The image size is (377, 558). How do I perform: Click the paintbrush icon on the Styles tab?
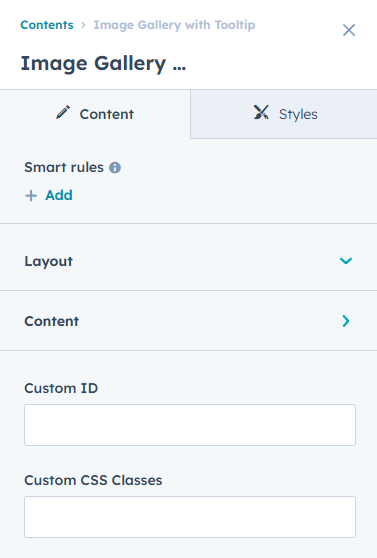click(261, 112)
